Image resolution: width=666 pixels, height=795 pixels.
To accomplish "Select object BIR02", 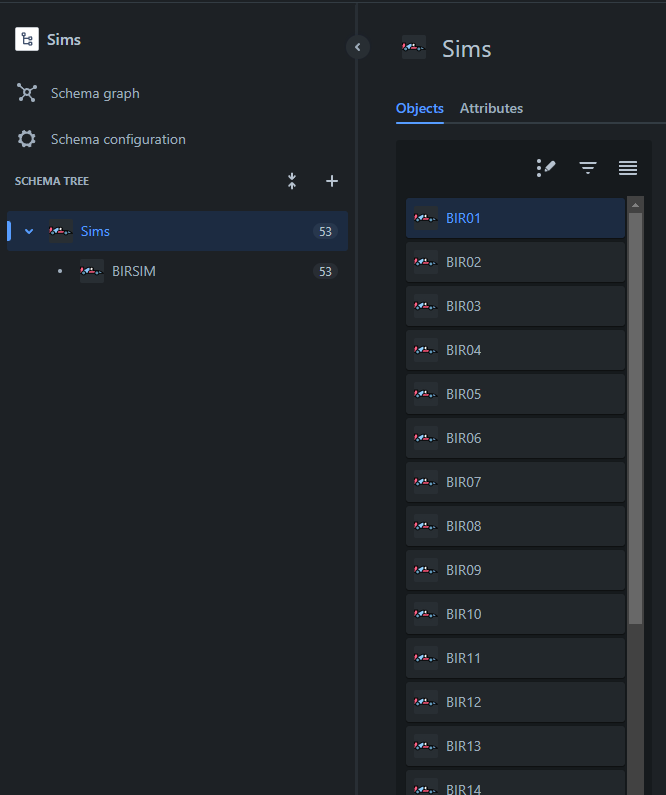I will coord(515,262).
